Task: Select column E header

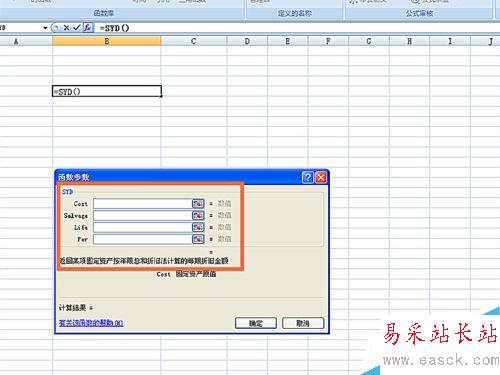Action: tap(288, 41)
